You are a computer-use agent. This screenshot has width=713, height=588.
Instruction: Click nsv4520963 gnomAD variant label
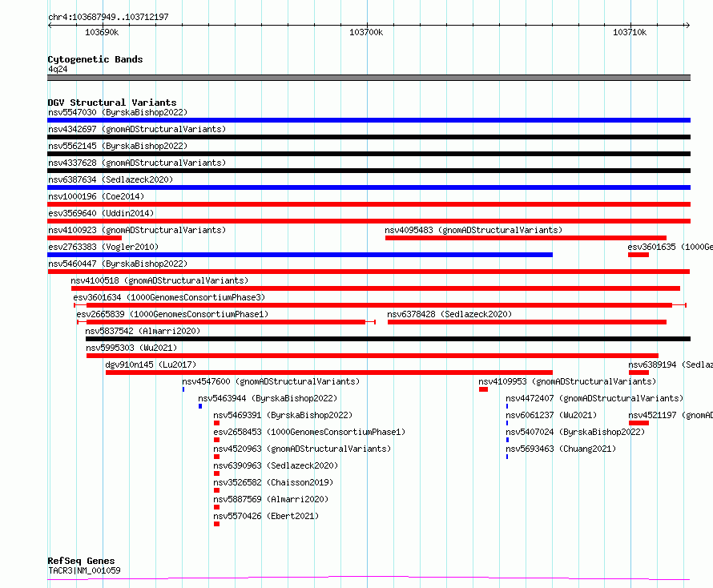click(x=302, y=449)
